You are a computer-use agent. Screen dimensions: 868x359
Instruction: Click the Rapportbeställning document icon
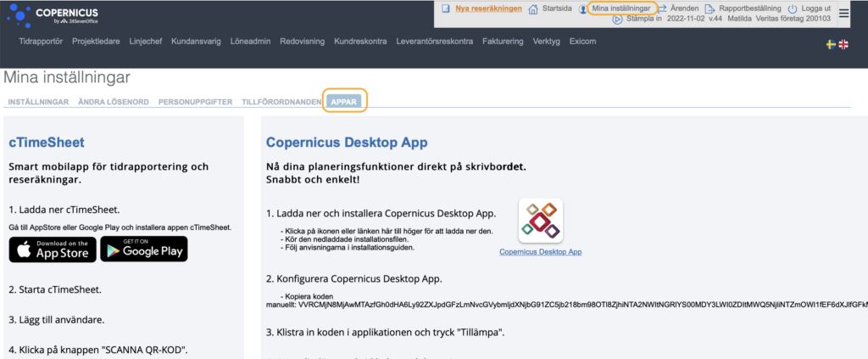pyautogui.click(x=709, y=9)
